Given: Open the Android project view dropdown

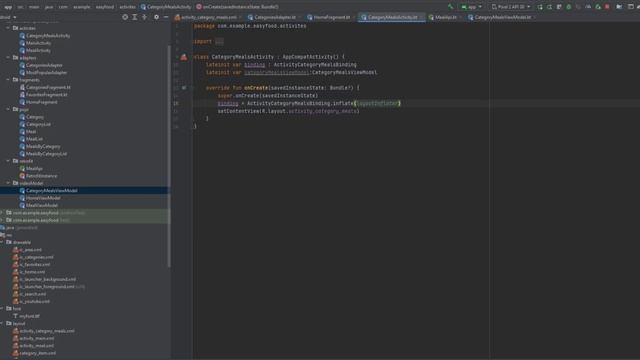Looking at the screenshot, I should click(x=8, y=17).
